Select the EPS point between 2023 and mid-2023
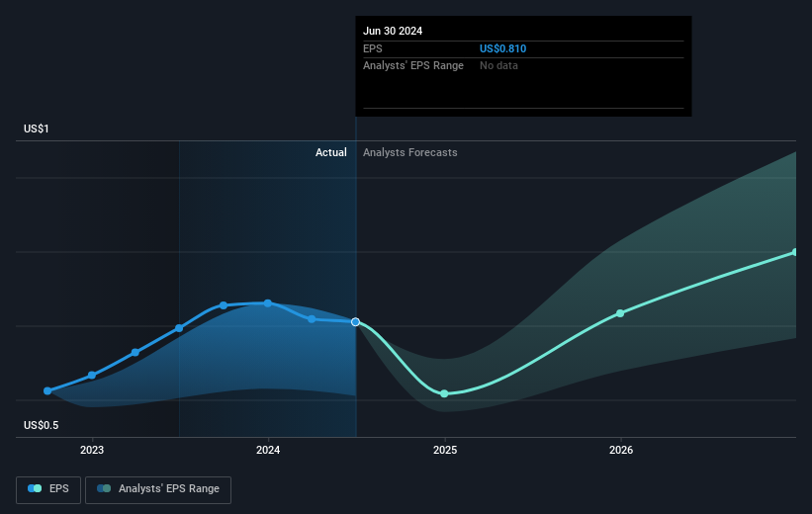812x514 pixels. 135,353
